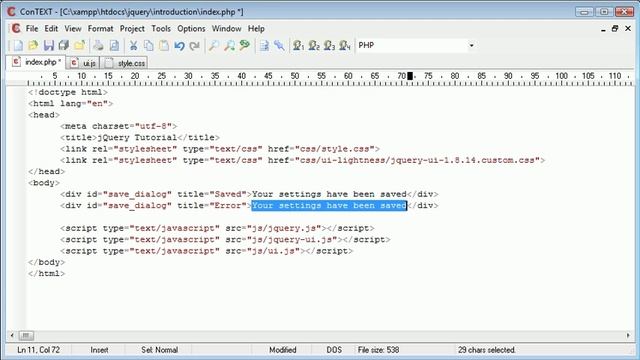Image resolution: width=640 pixels, height=360 pixels.
Task: Click the '</html>' closing tag
Action: pyautogui.click(x=47, y=273)
